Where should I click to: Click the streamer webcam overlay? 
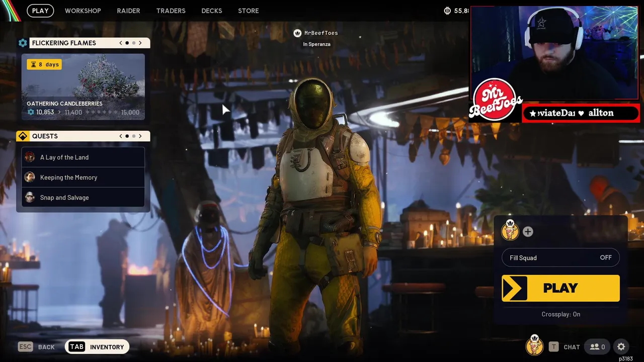click(x=554, y=52)
